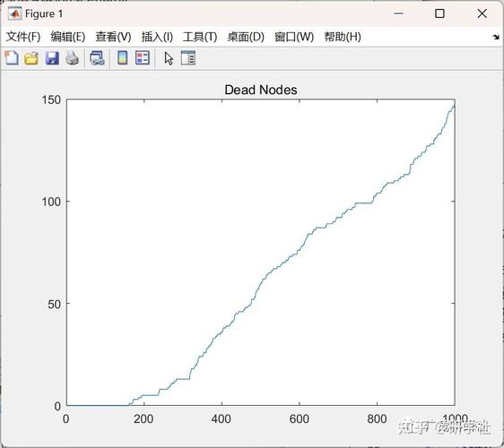The width and height of the screenshot is (504, 448).
Task: Open the 插入(I) menu
Action: (x=157, y=37)
